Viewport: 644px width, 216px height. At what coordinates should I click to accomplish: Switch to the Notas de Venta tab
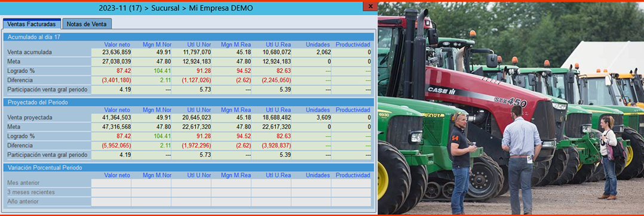click(x=87, y=24)
